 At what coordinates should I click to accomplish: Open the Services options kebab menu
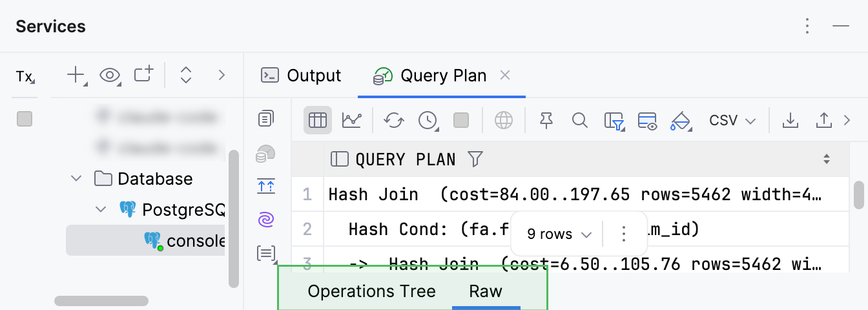pos(807,26)
